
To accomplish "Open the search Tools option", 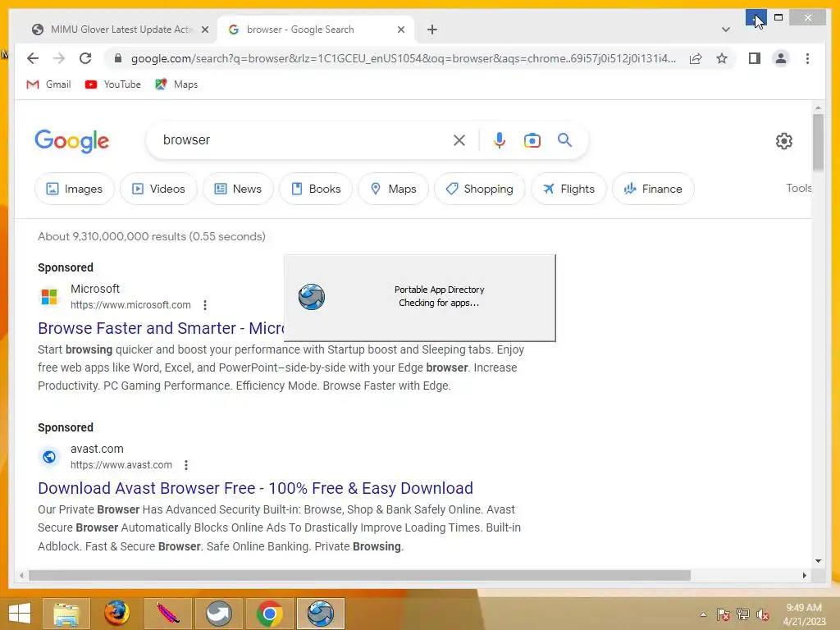I will [799, 188].
